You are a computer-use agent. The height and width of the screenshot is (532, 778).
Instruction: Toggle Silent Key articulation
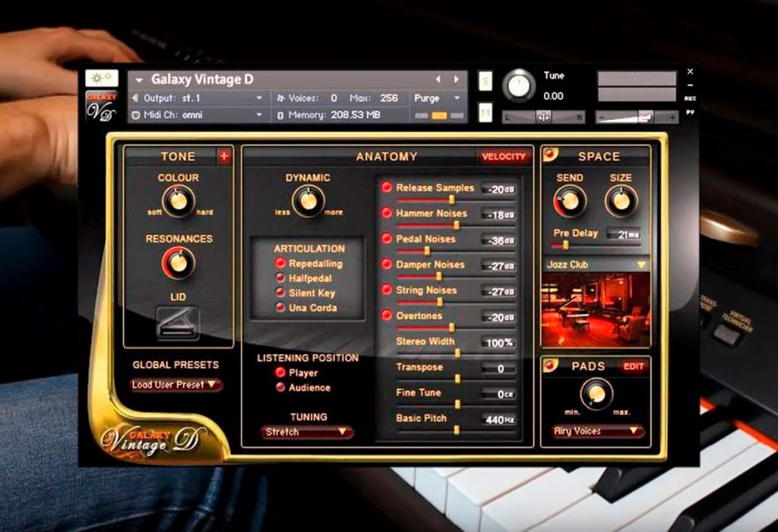click(280, 293)
